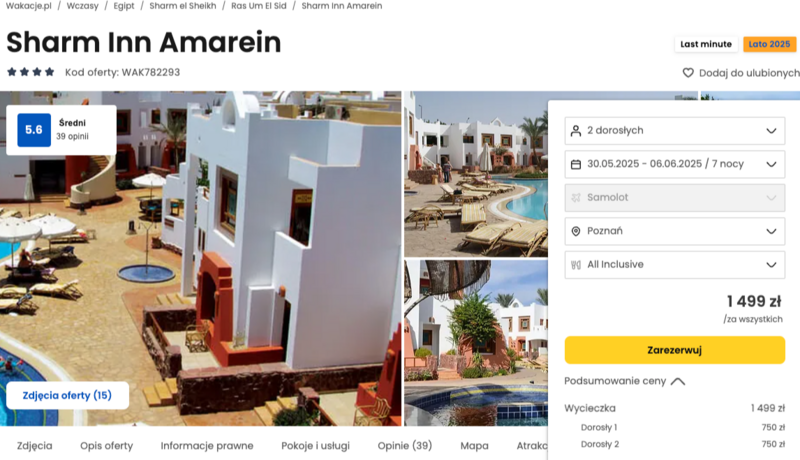Image resolution: width=800 pixels, height=460 pixels.
Task: Click the 5.6 rating badge
Action: coord(34,130)
